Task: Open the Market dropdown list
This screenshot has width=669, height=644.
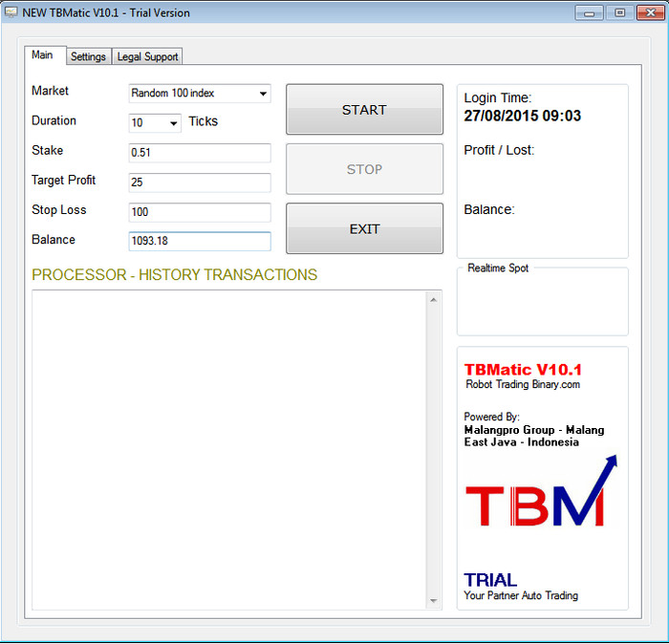Action: coord(263,94)
